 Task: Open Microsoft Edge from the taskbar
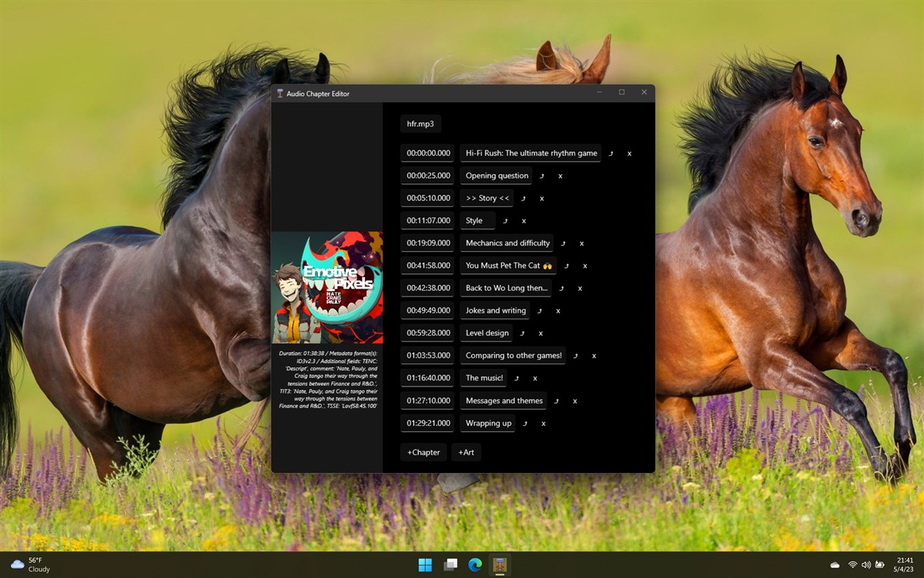point(475,565)
